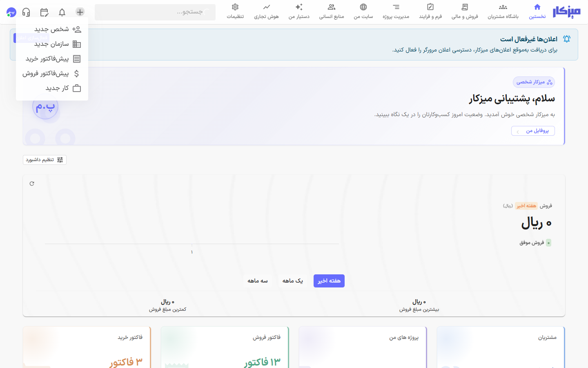Open the calendar edit icon
The image size is (588, 368).
45,12
